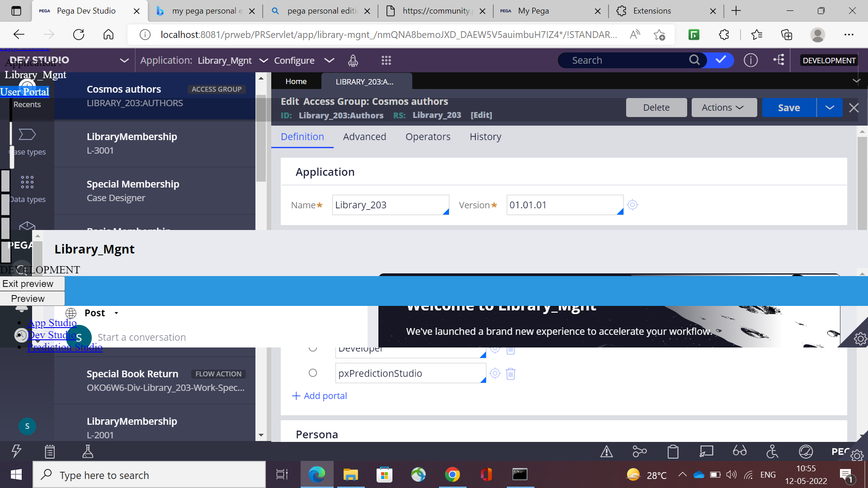Open the settings gear near the welcome banner
The width and height of the screenshot is (868, 488).
click(x=859, y=338)
